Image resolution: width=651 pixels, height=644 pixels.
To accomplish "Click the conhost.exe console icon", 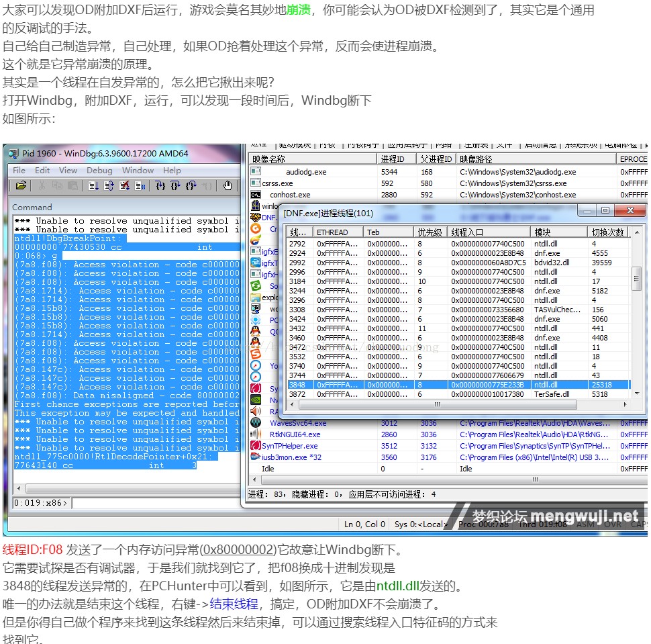I will 256,195.
